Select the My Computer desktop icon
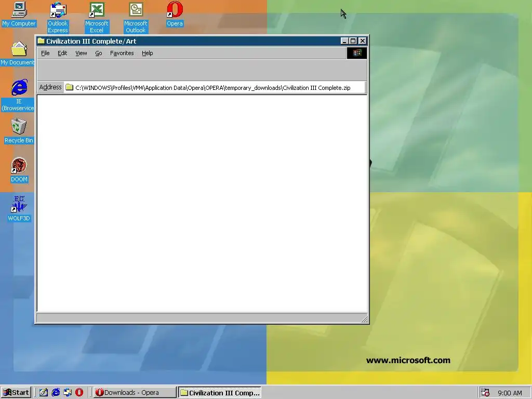 (x=19, y=14)
